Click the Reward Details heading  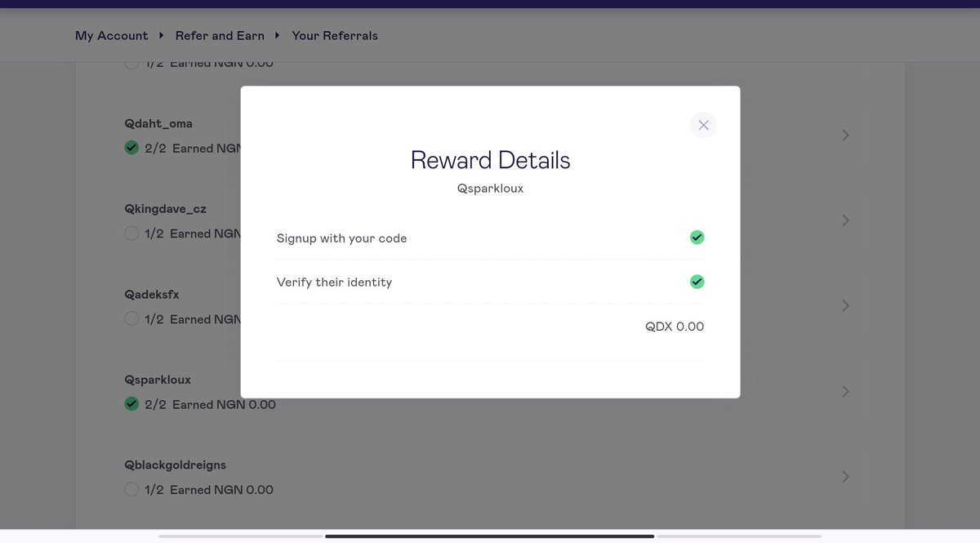(x=490, y=160)
